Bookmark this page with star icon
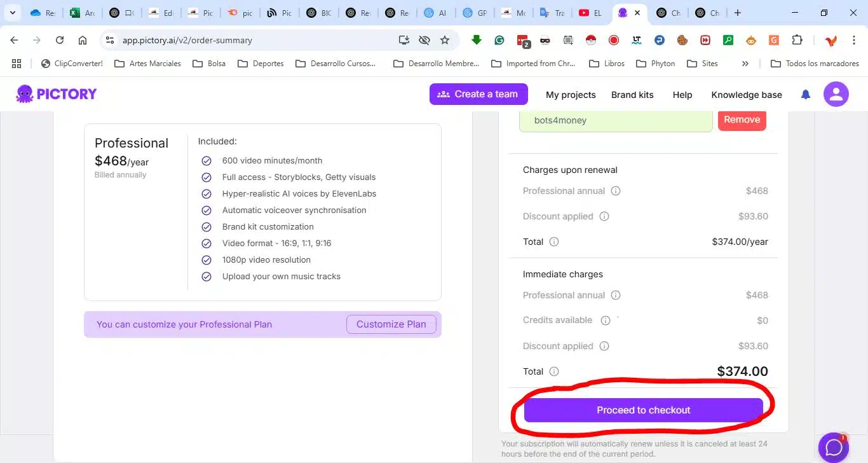This screenshot has height=463, width=868. (x=445, y=40)
